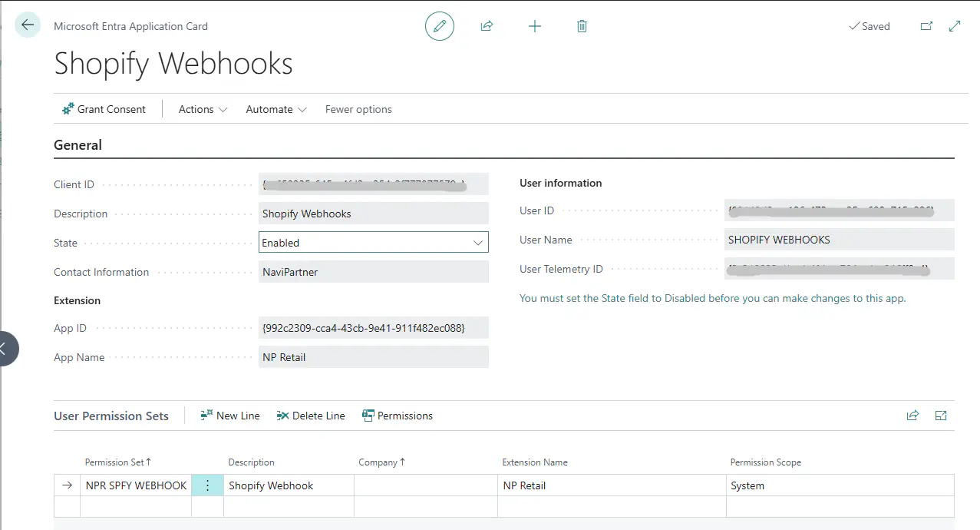Select Fewer options
This screenshot has height=530, width=980.
(358, 109)
